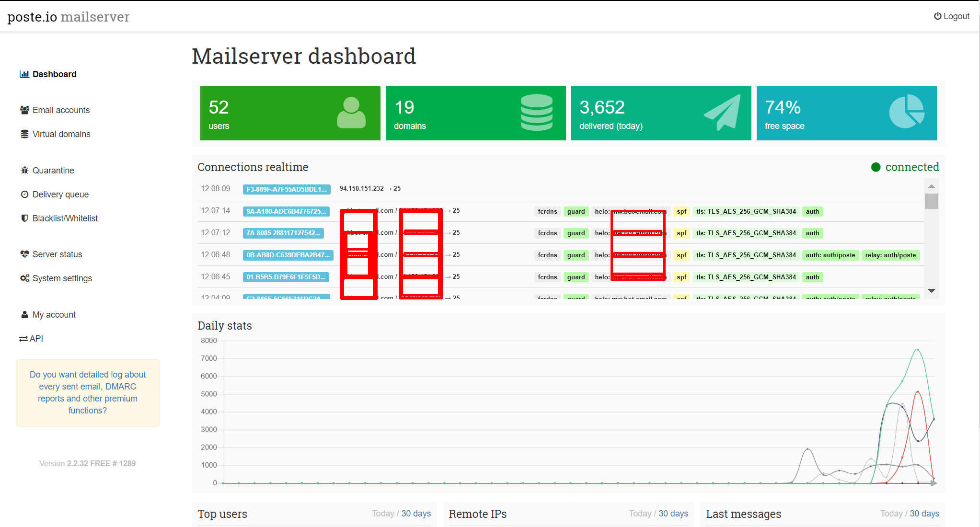
Task: Click the Email accounts users icon
Action: click(24, 110)
